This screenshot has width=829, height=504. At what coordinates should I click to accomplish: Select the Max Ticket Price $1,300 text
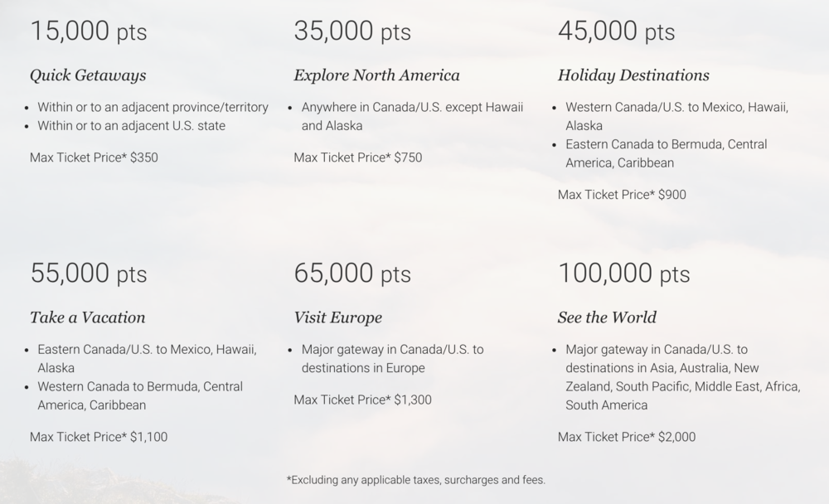(362, 400)
